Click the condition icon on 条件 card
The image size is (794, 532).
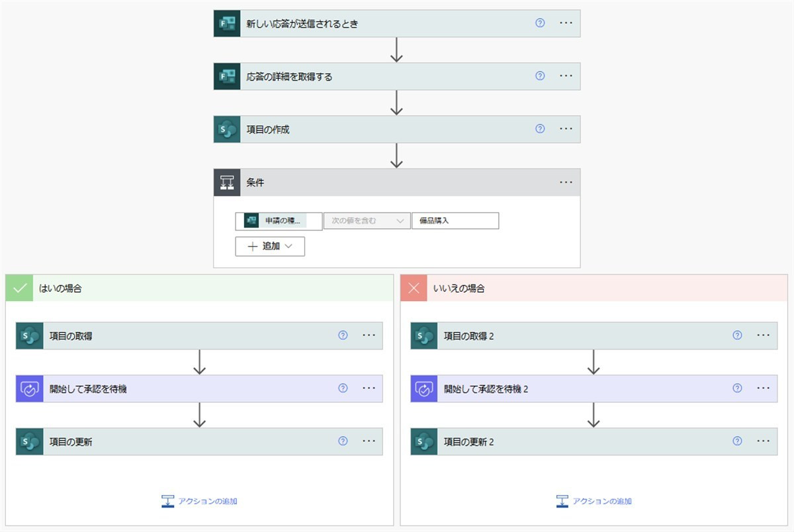click(x=227, y=182)
